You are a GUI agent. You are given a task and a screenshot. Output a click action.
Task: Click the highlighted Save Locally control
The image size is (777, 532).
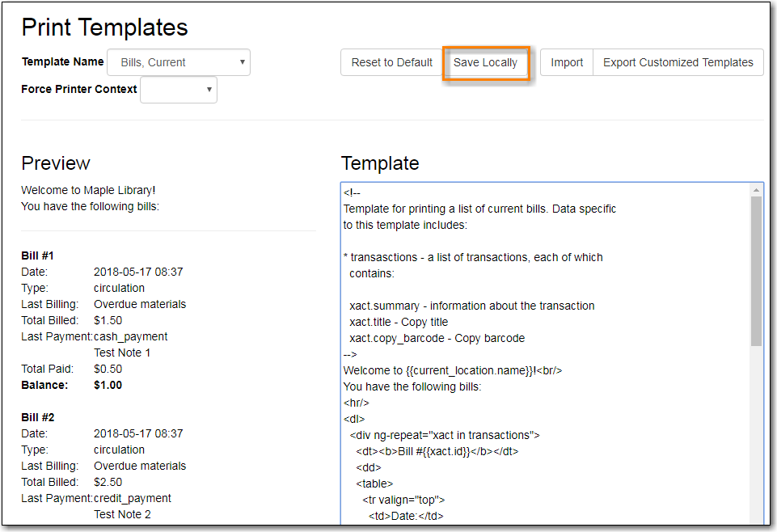point(486,62)
